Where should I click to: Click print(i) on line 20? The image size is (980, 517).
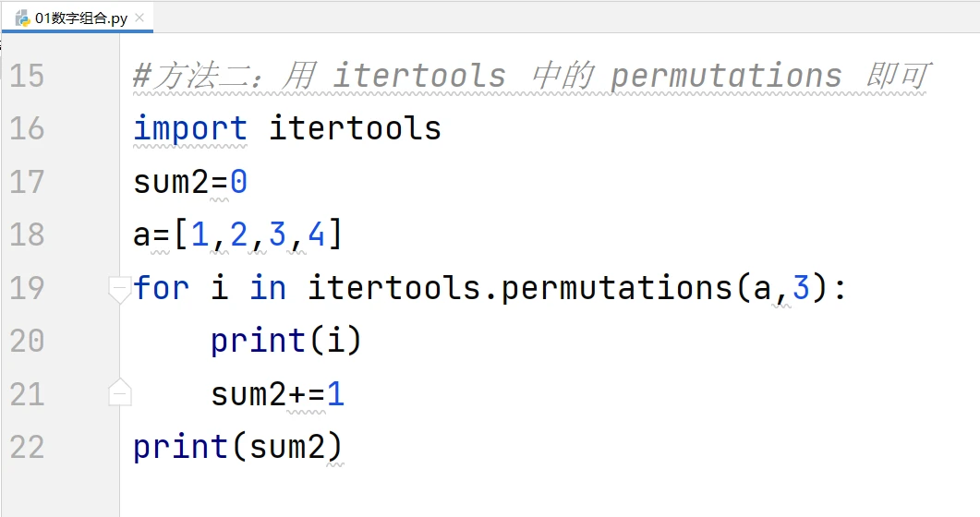[286, 342]
